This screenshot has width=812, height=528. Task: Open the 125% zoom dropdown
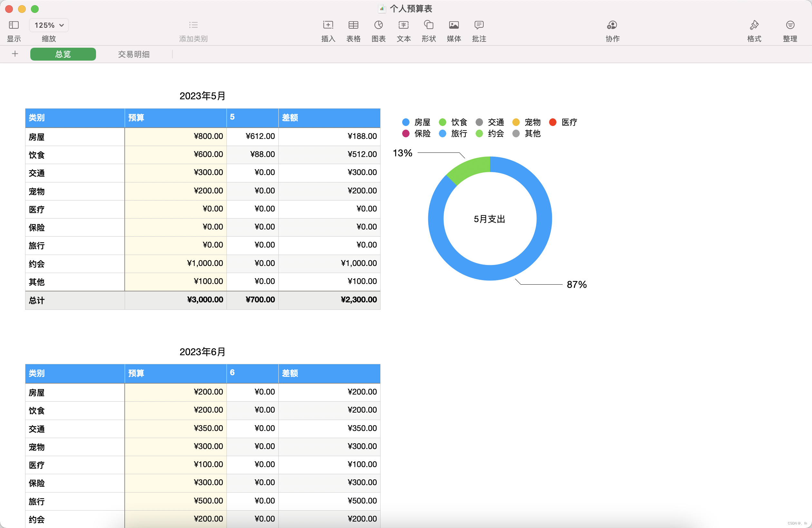[49, 25]
